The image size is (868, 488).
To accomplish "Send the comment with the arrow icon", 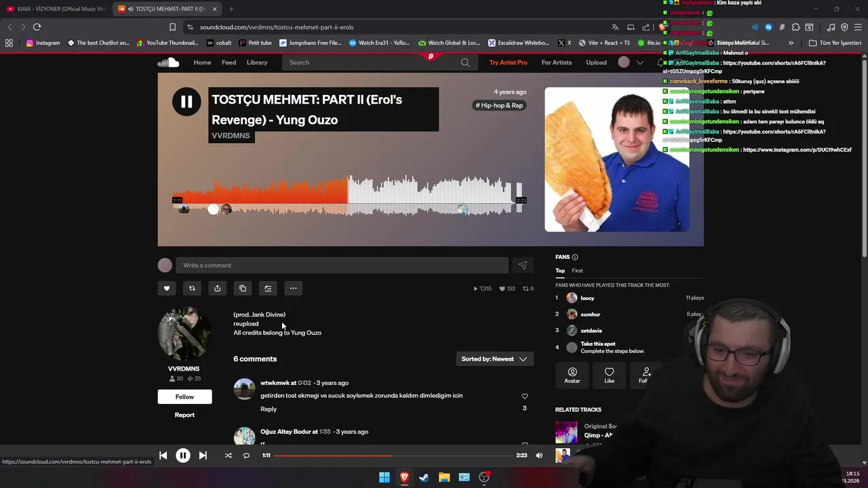I will coord(522,266).
